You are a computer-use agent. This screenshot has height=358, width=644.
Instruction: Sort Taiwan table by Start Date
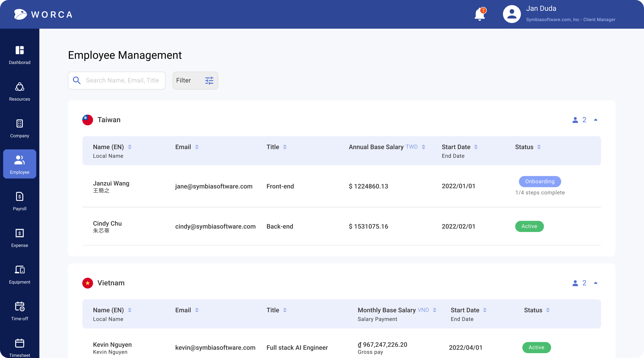point(476,147)
